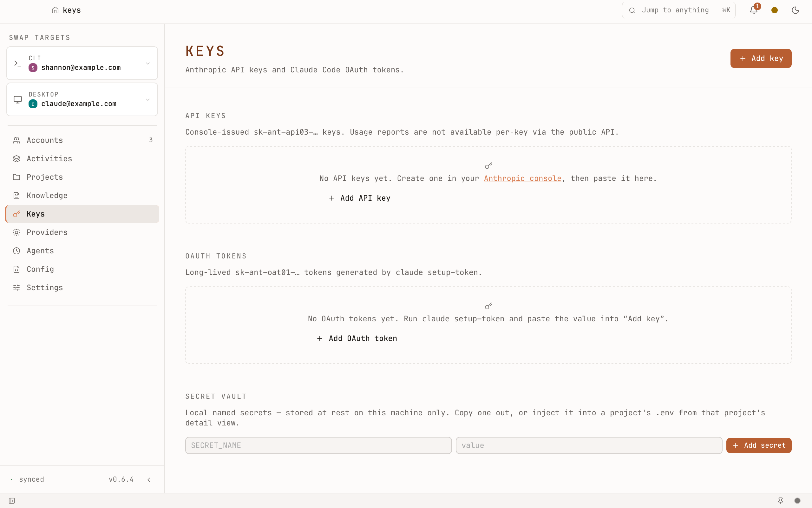This screenshot has height=508, width=812.
Task: Click the gray status dot in bottom bar
Action: pos(798,501)
